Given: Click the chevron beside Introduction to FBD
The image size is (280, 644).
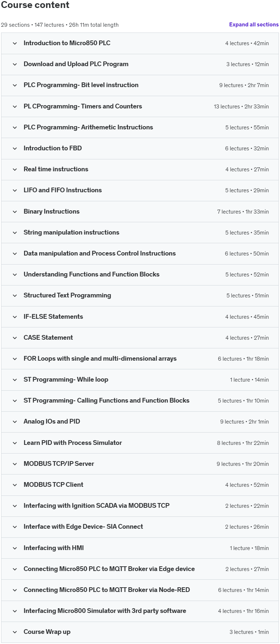Looking at the screenshot, I should point(15,149).
